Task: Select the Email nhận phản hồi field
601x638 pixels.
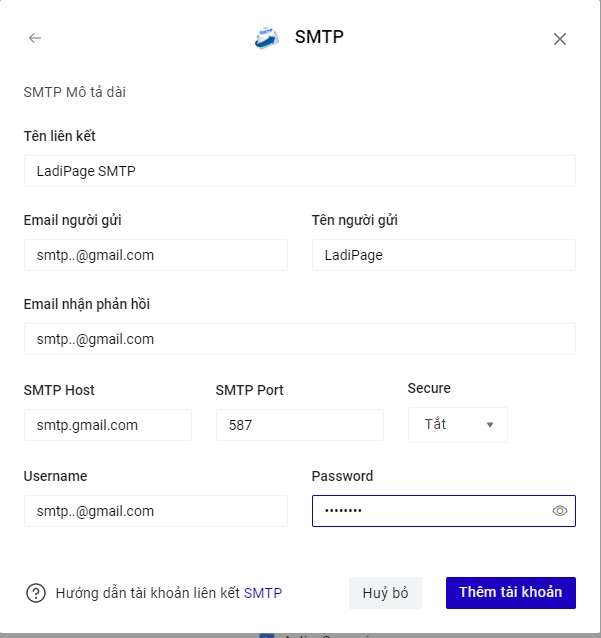Action: tap(299, 339)
